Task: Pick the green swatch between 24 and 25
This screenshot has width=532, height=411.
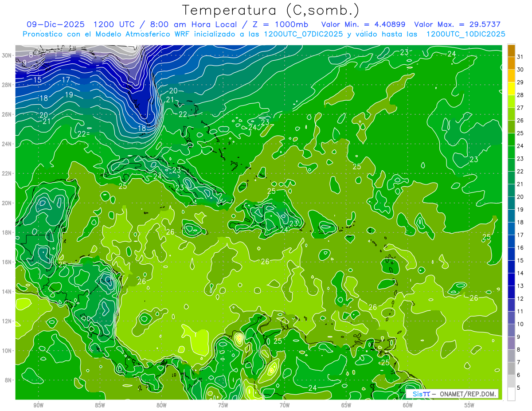Action: [x=511, y=140]
